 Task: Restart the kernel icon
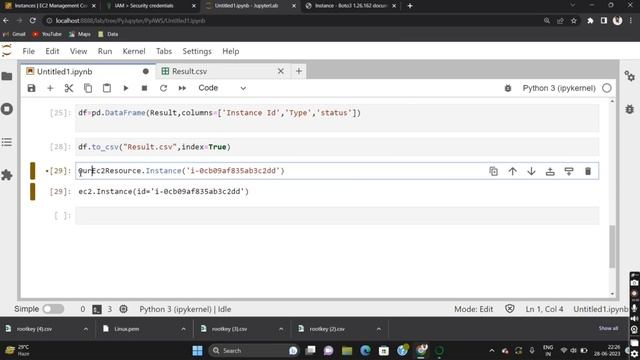163,88
